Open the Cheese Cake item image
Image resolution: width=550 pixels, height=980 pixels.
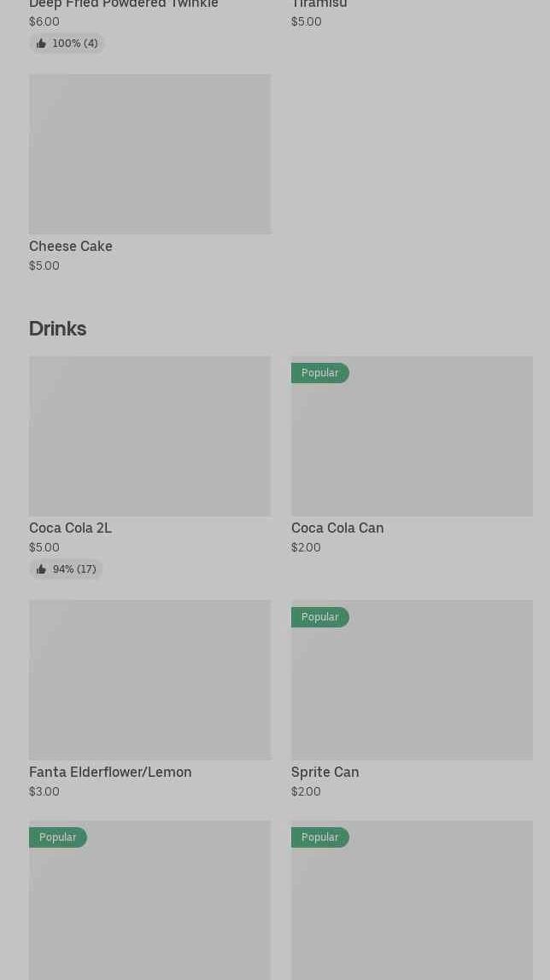pyautogui.click(x=149, y=154)
